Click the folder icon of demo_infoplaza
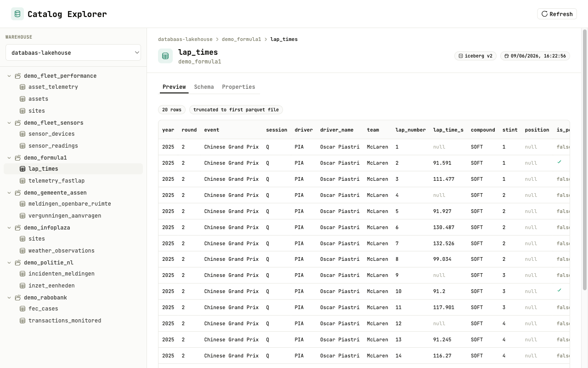Image resolution: width=588 pixels, height=368 pixels. [18, 228]
